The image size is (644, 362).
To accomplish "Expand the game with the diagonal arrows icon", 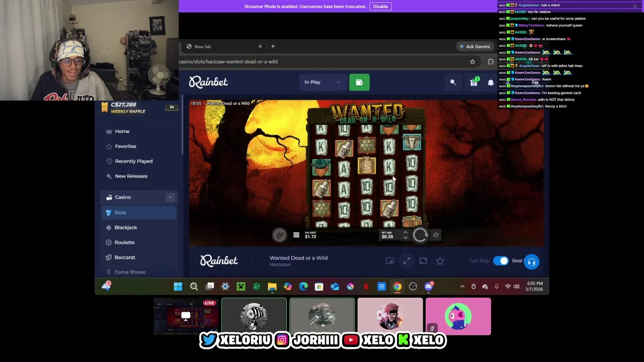I will pyautogui.click(x=407, y=261).
